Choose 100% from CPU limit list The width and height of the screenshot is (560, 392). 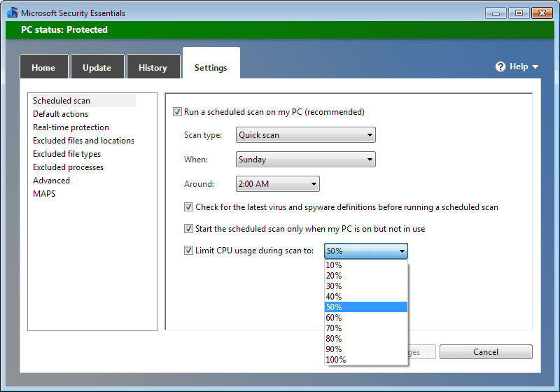coord(365,360)
